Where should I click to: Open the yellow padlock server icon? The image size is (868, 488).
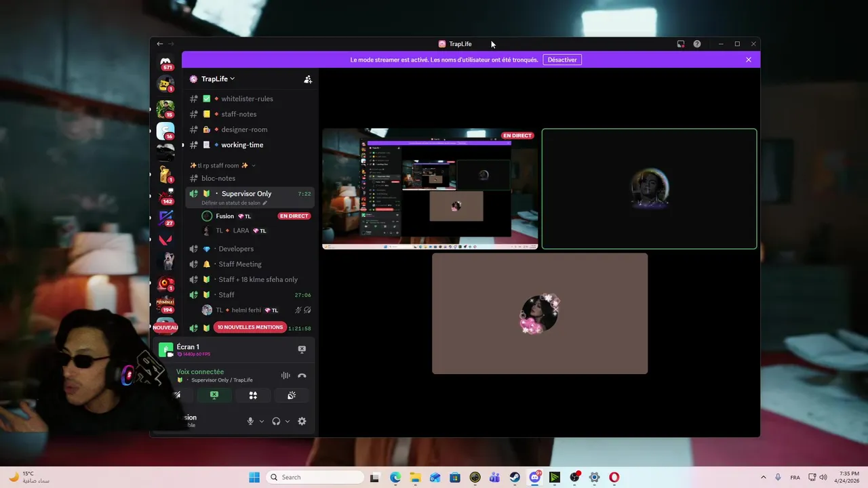tap(165, 175)
